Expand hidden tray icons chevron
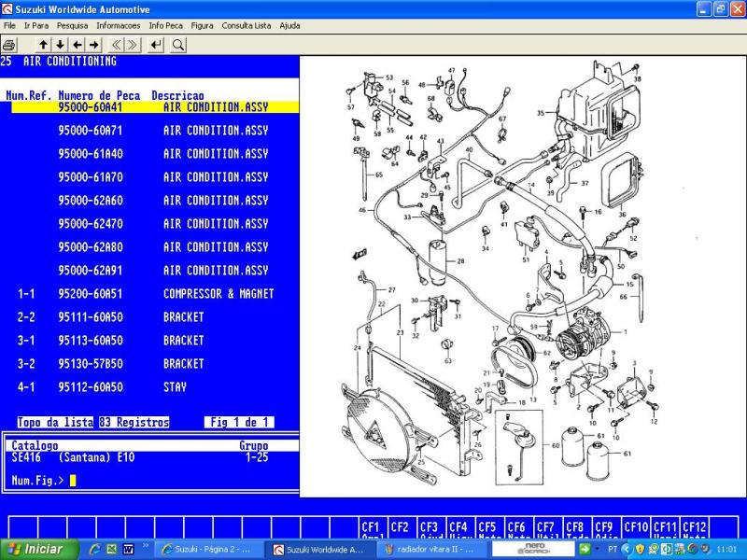The width and height of the screenshot is (747, 560). pos(626,550)
